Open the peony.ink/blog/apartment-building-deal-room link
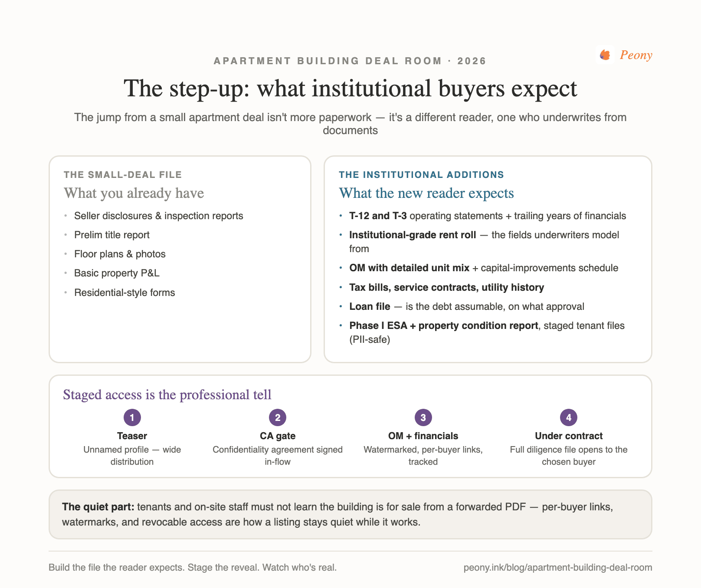The height and width of the screenshot is (588, 701). (x=558, y=567)
